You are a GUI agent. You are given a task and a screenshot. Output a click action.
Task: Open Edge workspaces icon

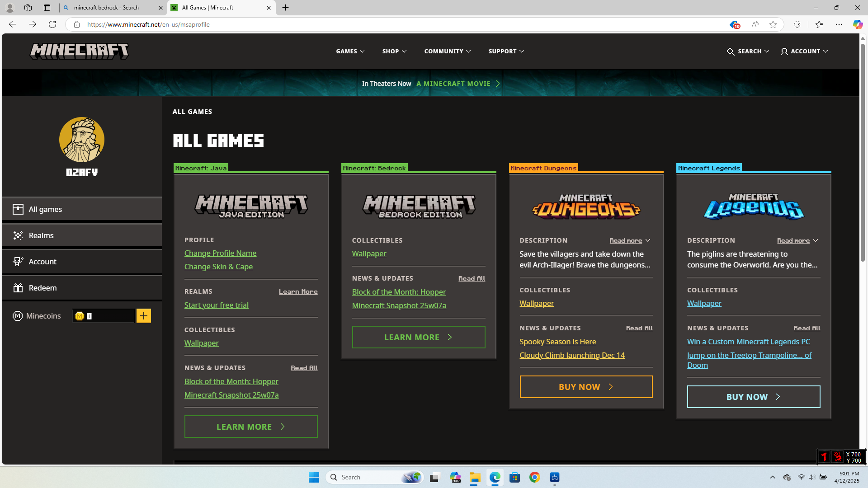28,8
